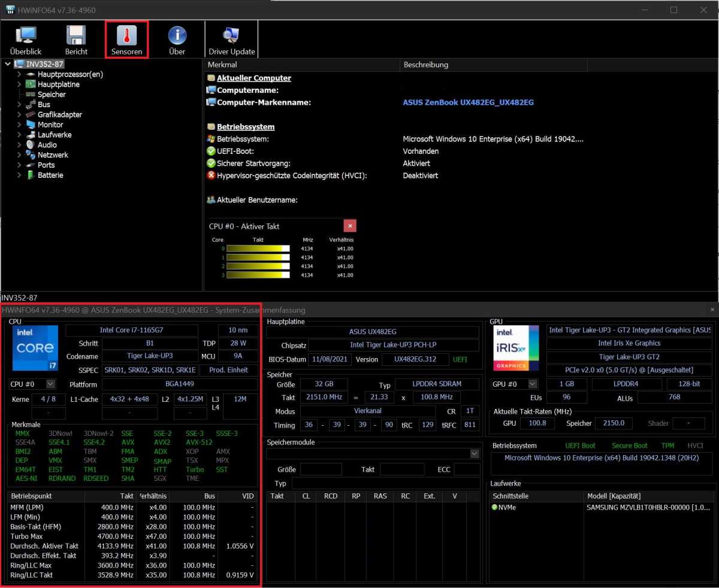Click the green check icon for UEFI-Boot
The height and width of the screenshot is (588, 719).
(x=211, y=151)
